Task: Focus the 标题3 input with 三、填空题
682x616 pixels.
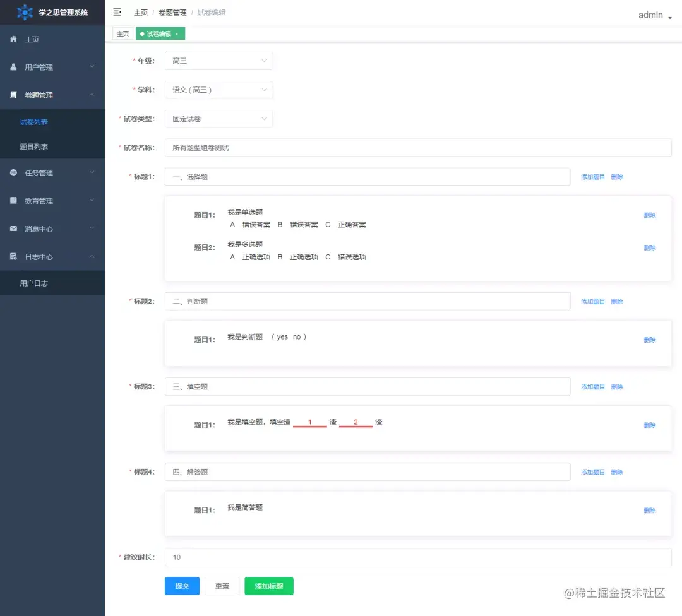Action: 368,386
